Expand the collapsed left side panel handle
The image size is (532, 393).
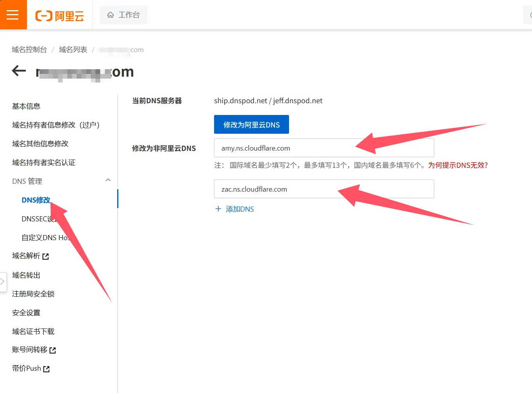pyautogui.click(x=3, y=282)
